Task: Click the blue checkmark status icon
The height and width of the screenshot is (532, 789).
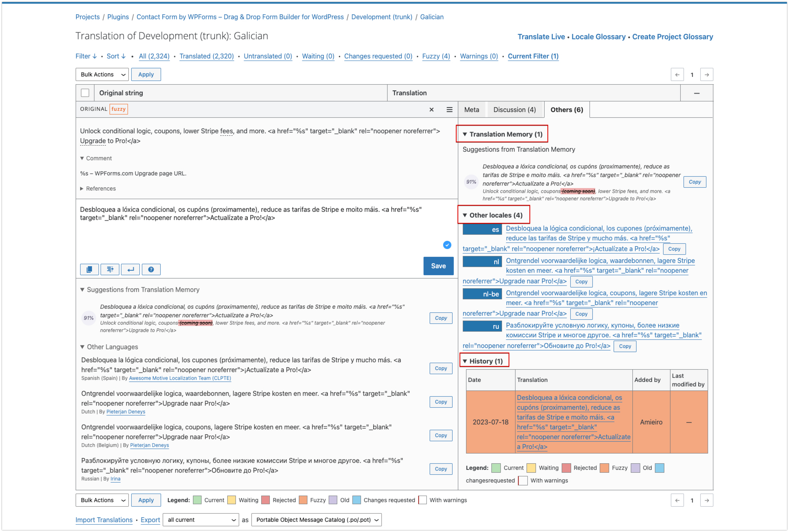Action: pyautogui.click(x=447, y=245)
